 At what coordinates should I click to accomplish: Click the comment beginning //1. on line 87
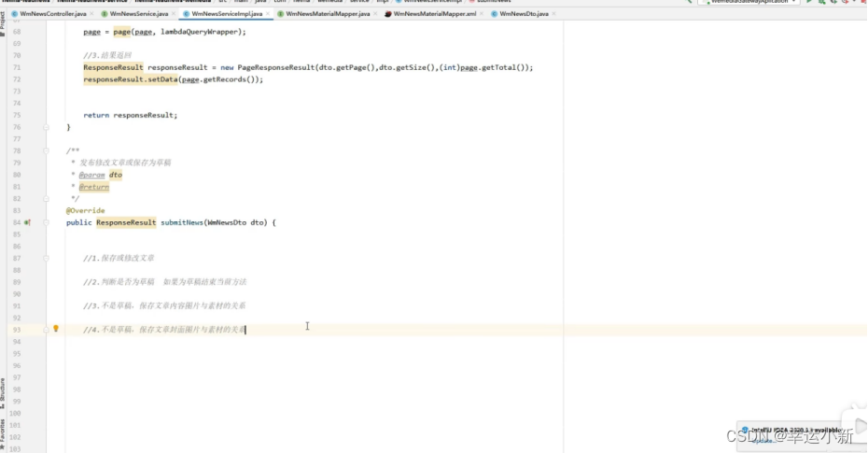pos(119,258)
